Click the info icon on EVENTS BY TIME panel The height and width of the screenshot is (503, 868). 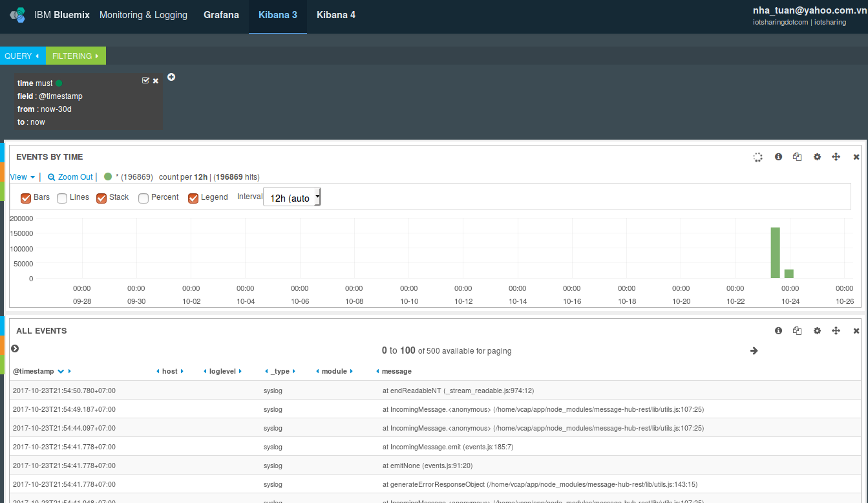(778, 156)
